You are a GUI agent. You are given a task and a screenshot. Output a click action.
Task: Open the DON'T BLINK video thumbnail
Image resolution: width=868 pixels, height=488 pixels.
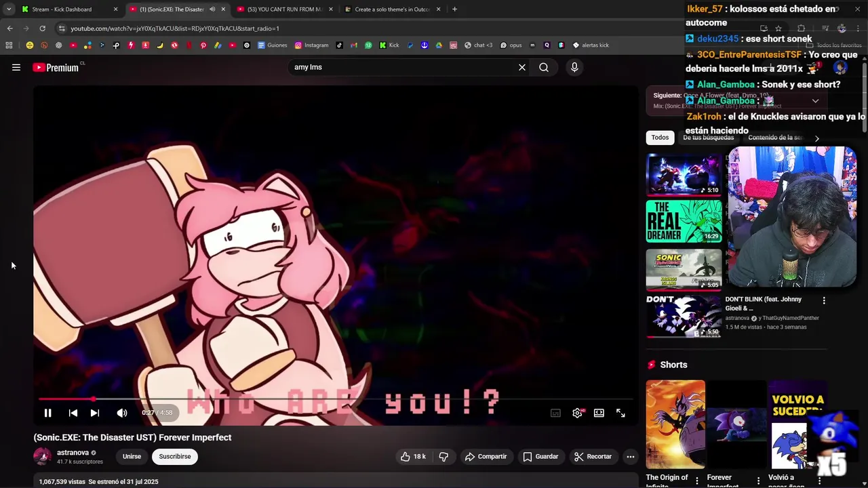click(x=684, y=317)
